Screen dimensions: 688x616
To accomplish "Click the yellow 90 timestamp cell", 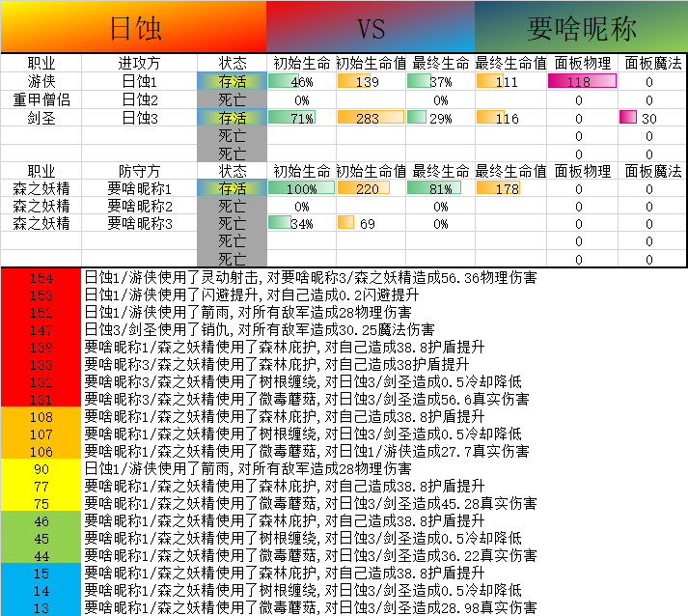I will click(41, 469).
